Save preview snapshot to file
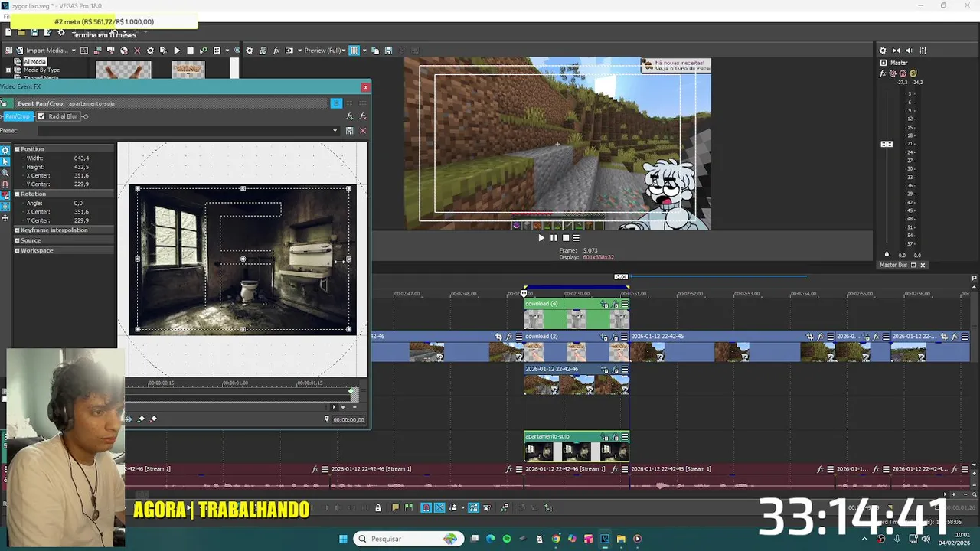Viewport: 980px width, 551px height. coord(388,51)
